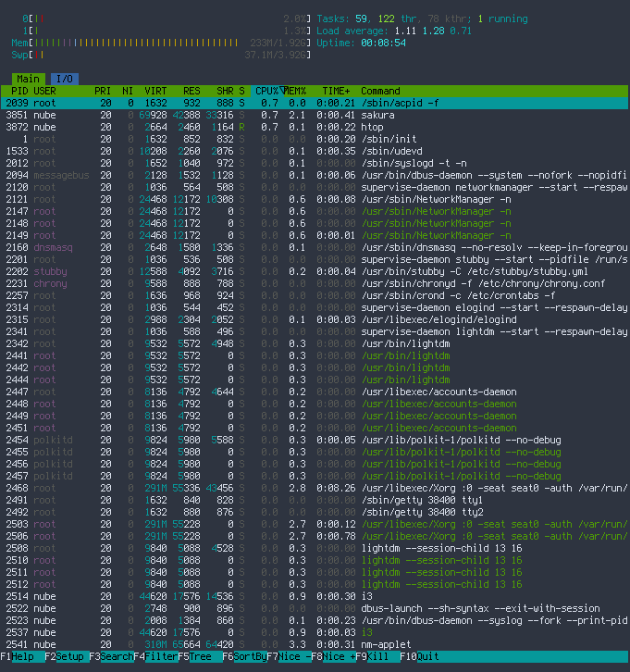Select i3 process row PID 2514
The height and width of the screenshot is (672, 630).
point(315,596)
